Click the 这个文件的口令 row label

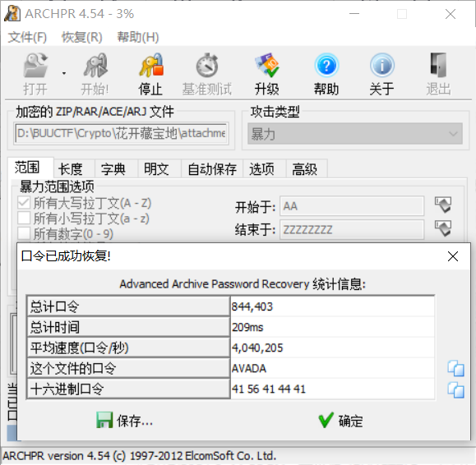click(x=128, y=369)
